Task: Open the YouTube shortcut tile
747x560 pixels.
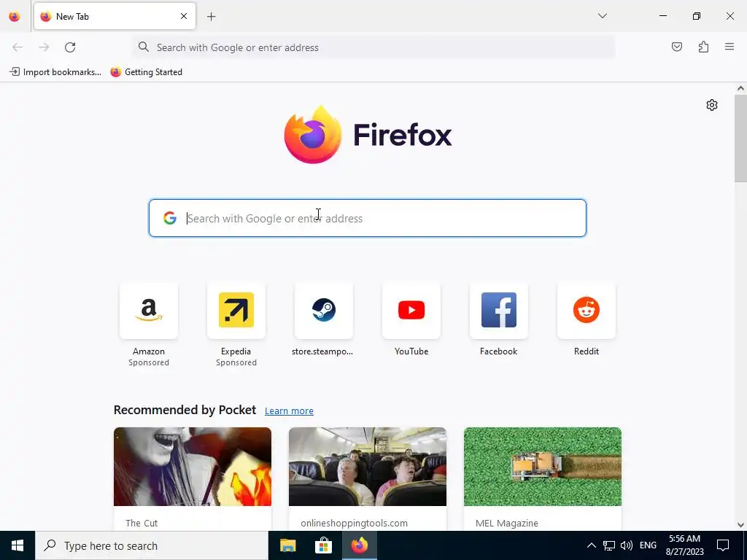Action: tap(411, 311)
